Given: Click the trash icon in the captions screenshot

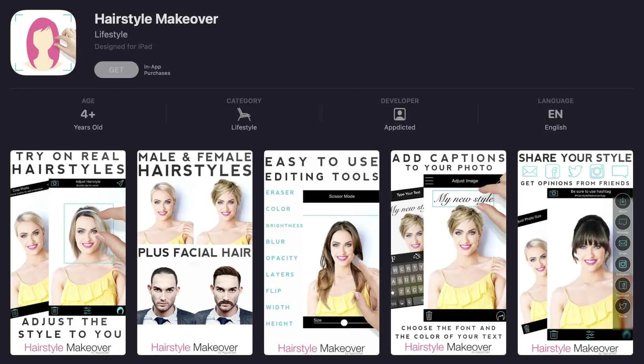Looking at the screenshot, I should point(429,316).
